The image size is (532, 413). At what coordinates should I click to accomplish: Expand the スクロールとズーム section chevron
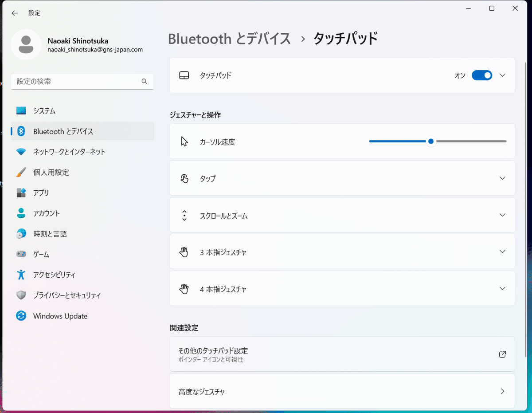coord(502,215)
